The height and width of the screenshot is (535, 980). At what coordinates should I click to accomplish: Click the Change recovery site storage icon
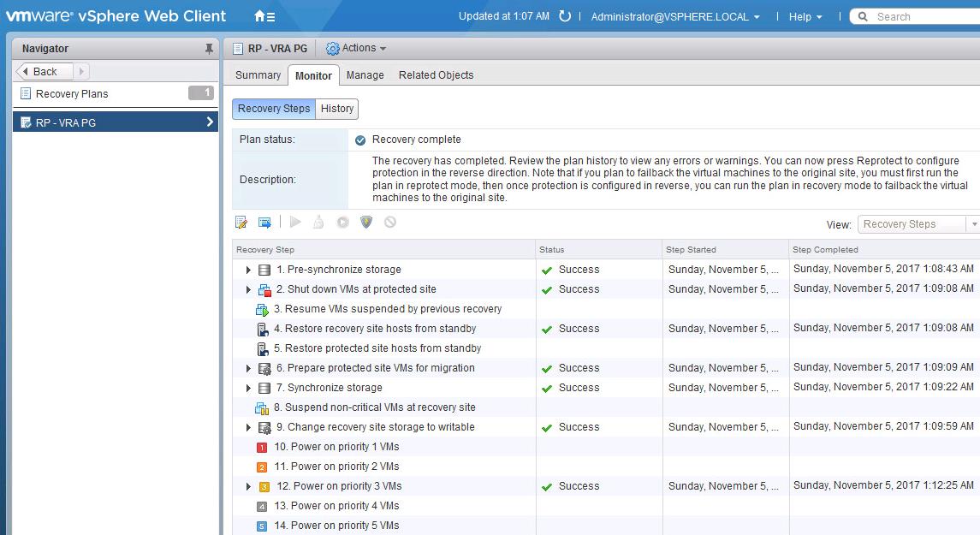(x=264, y=427)
